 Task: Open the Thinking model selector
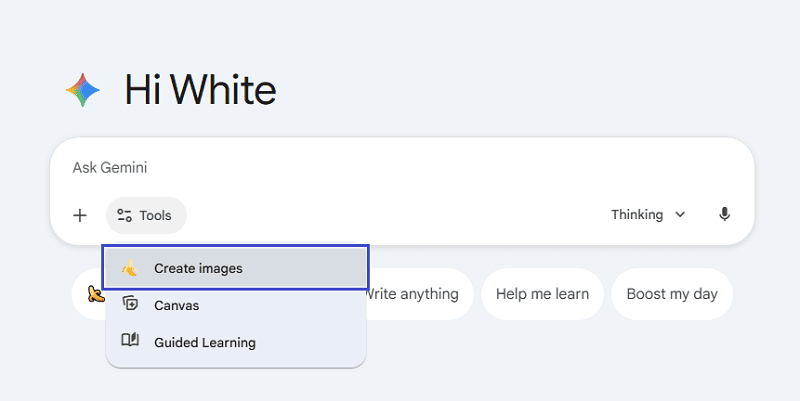click(647, 215)
